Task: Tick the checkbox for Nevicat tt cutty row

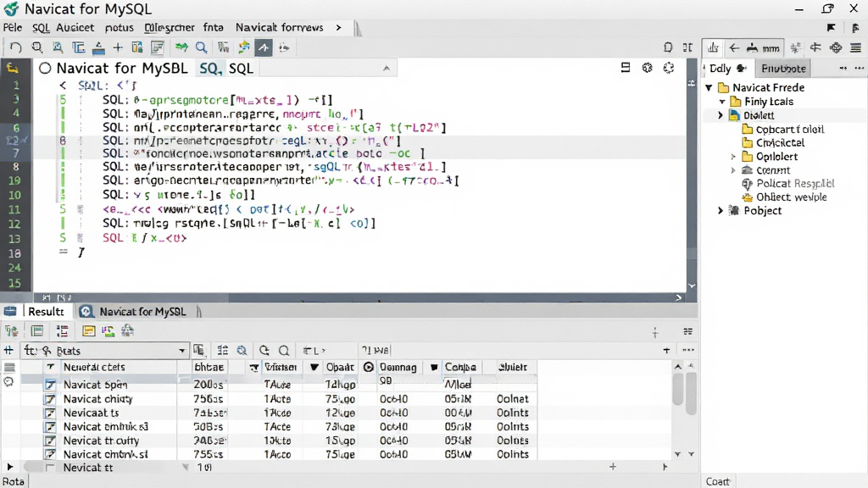Action: tap(50, 441)
